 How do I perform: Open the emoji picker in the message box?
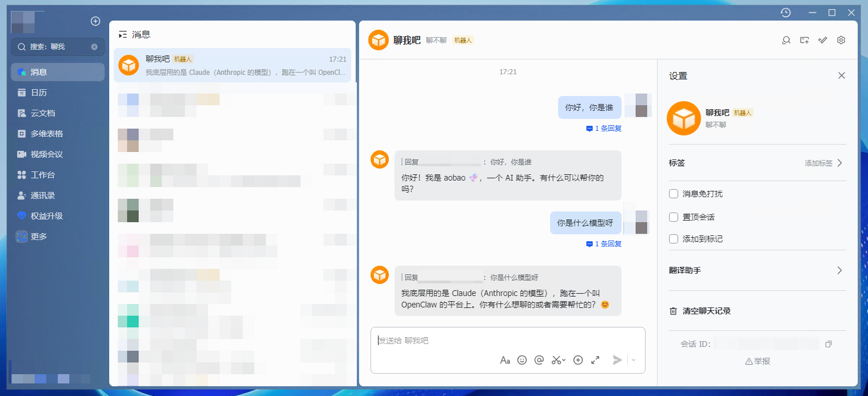(x=521, y=360)
